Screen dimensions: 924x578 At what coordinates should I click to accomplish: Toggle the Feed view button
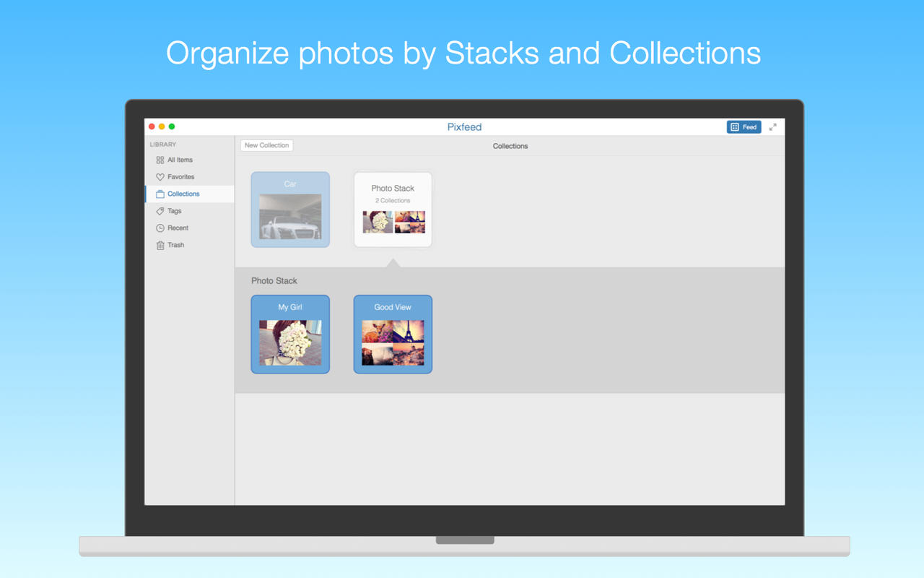point(744,127)
